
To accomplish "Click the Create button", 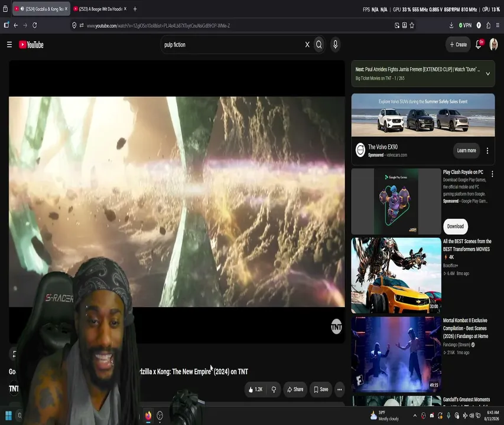I will pos(458,45).
